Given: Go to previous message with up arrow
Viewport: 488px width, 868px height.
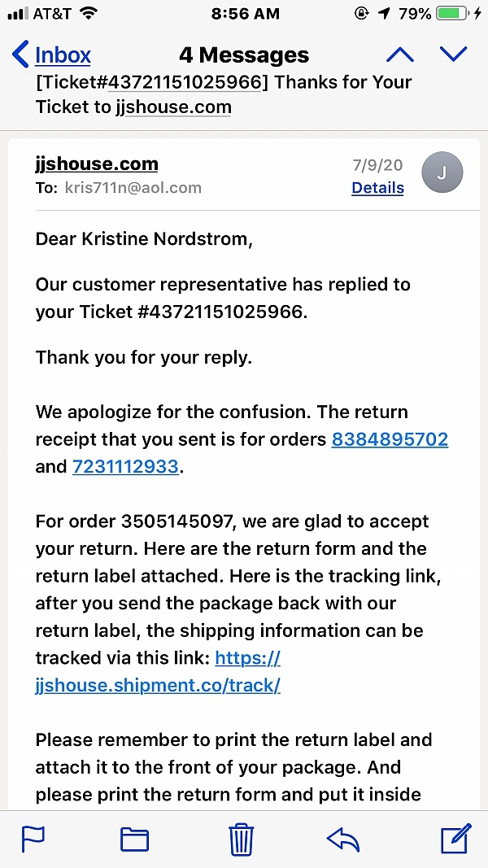Looking at the screenshot, I should pyautogui.click(x=399, y=55).
